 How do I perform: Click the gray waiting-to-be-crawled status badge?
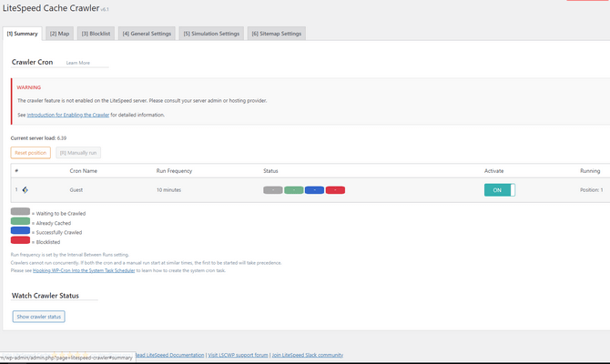[x=272, y=190]
